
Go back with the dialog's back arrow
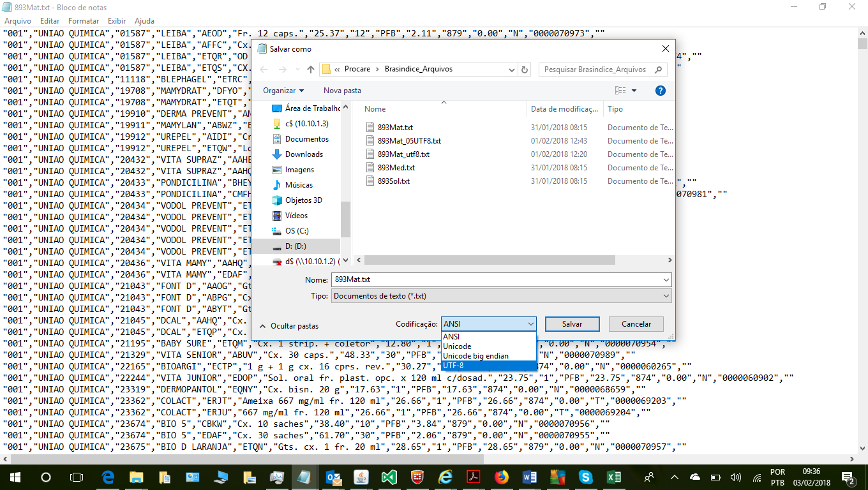264,70
